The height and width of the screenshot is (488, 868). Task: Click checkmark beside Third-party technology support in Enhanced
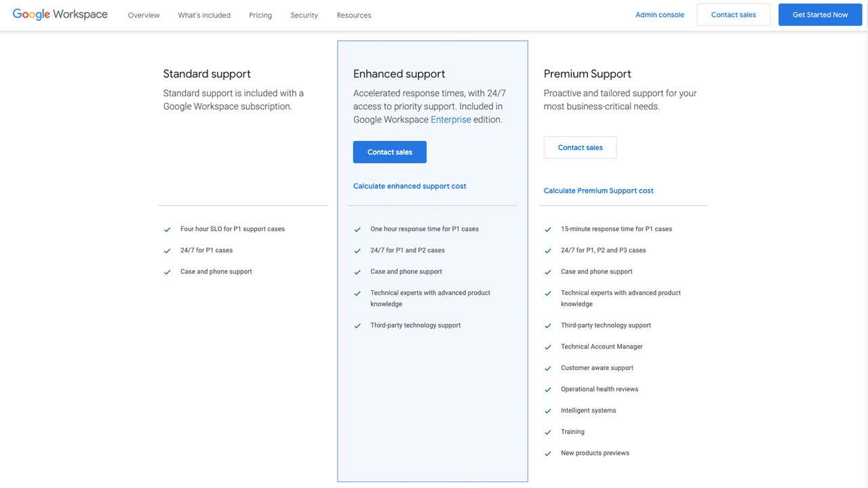coord(357,326)
